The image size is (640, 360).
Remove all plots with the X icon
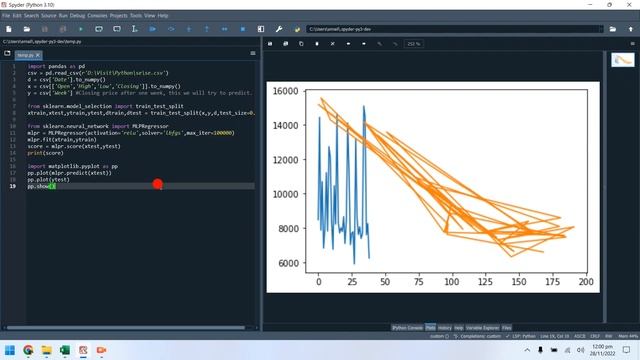point(333,44)
